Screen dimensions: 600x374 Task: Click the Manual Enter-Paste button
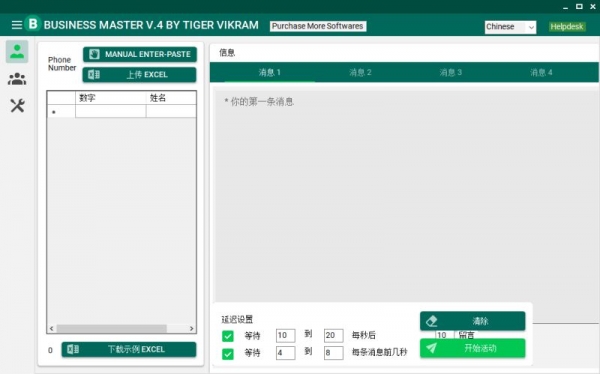click(x=140, y=54)
